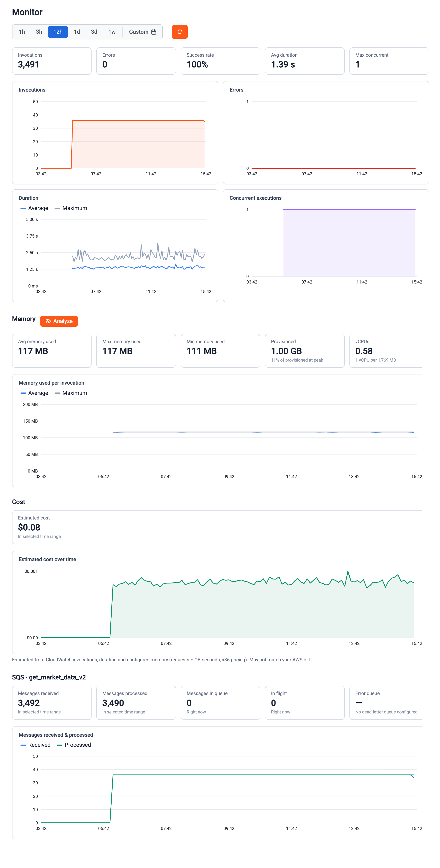Click the SQS get_market_data_v2 heading

coord(49,677)
